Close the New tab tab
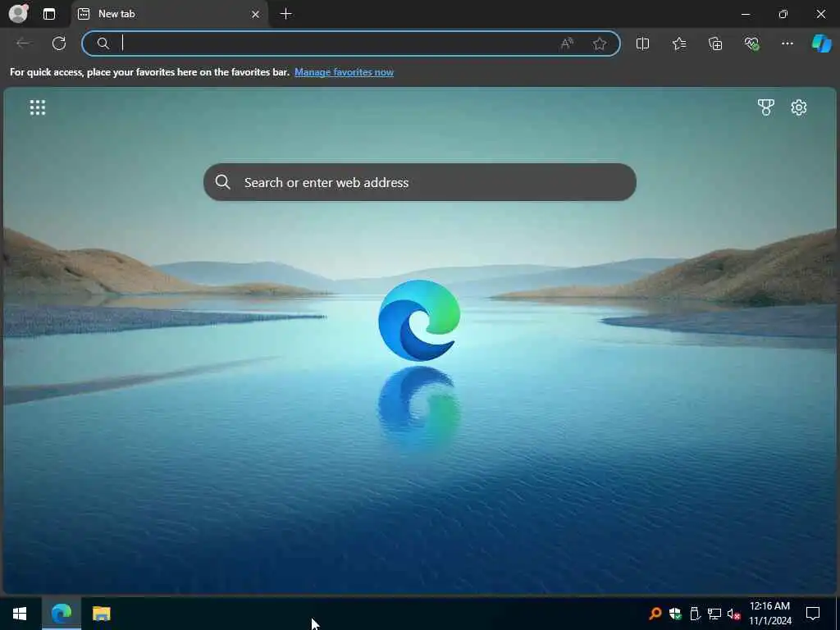840x630 pixels. [256, 15]
